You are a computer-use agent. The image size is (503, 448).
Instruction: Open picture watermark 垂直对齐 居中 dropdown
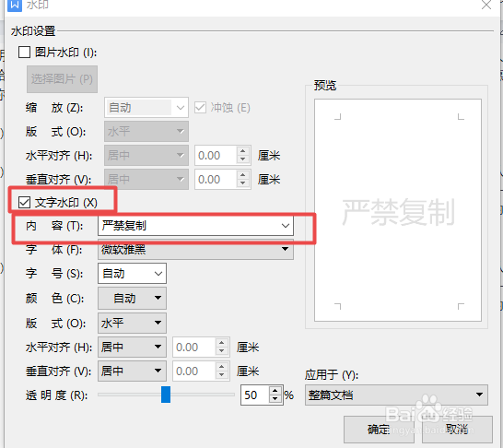click(x=146, y=179)
